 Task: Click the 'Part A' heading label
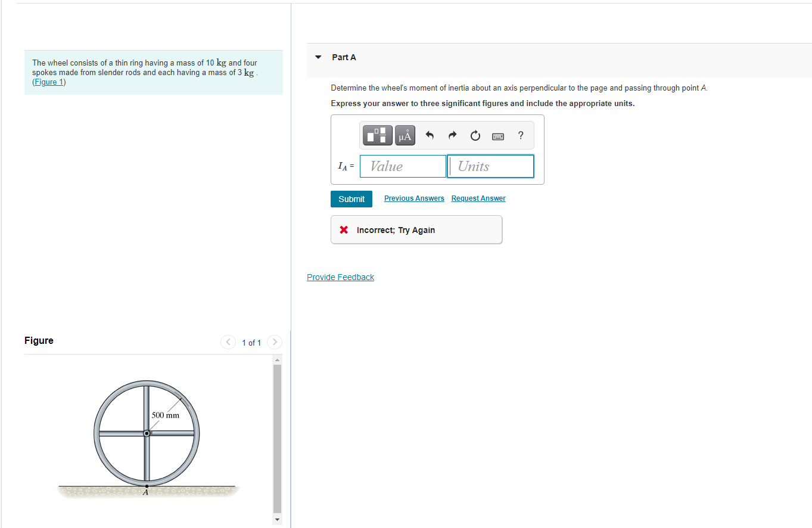point(344,57)
